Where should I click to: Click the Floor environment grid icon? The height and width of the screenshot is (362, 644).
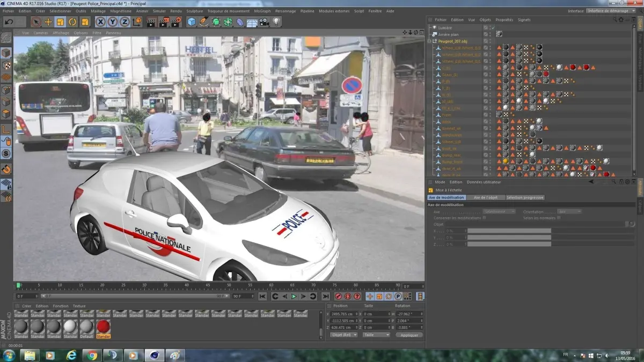point(252,22)
